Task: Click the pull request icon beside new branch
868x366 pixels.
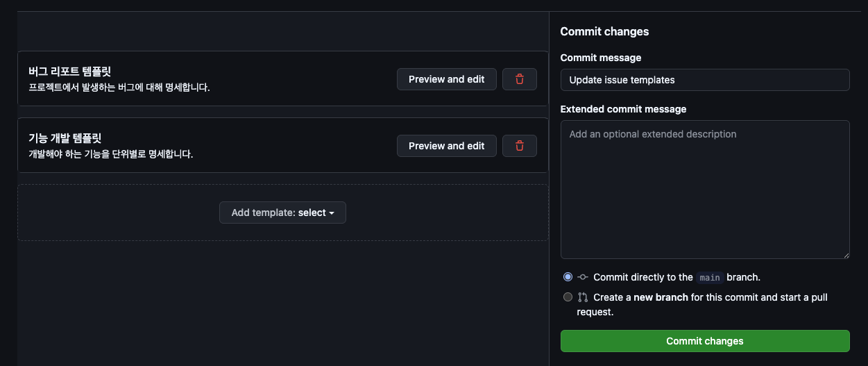Action: [583, 297]
